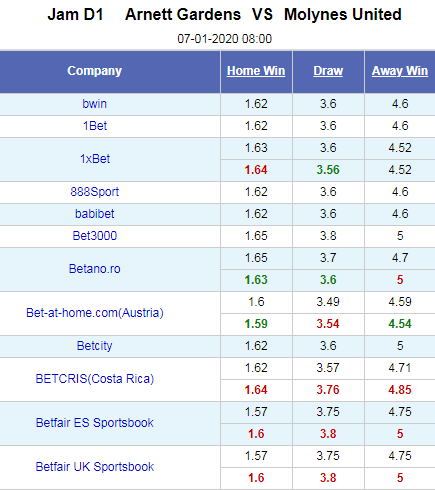
Task: Select Betfair UK red home win odds 1.6
Action: (256, 478)
